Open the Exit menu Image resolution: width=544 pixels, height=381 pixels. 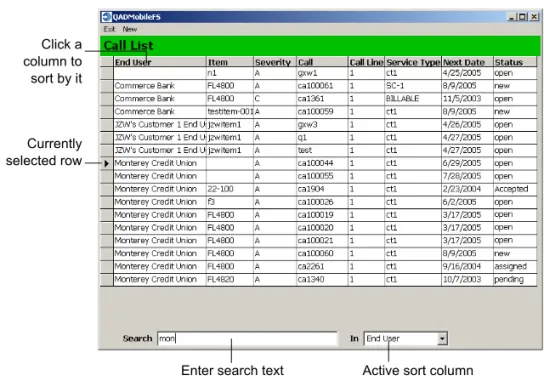[109, 29]
